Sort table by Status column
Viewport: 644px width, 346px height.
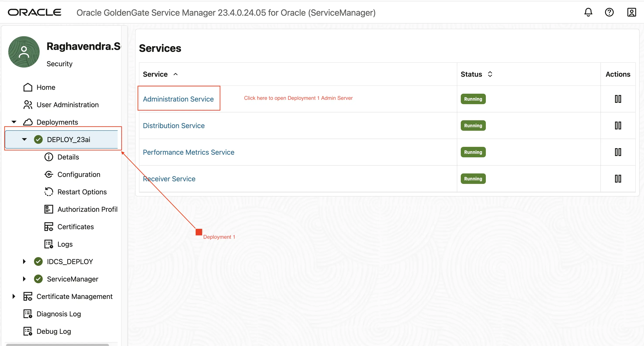point(490,74)
